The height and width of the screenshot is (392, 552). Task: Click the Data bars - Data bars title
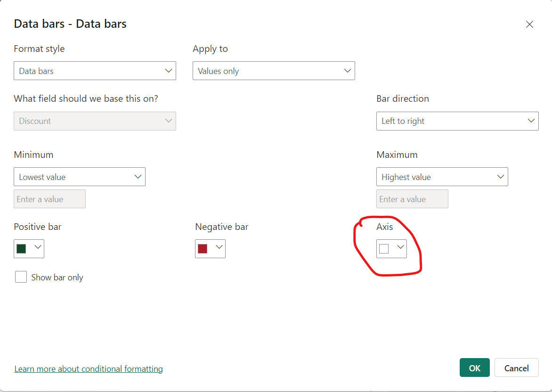(70, 24)
